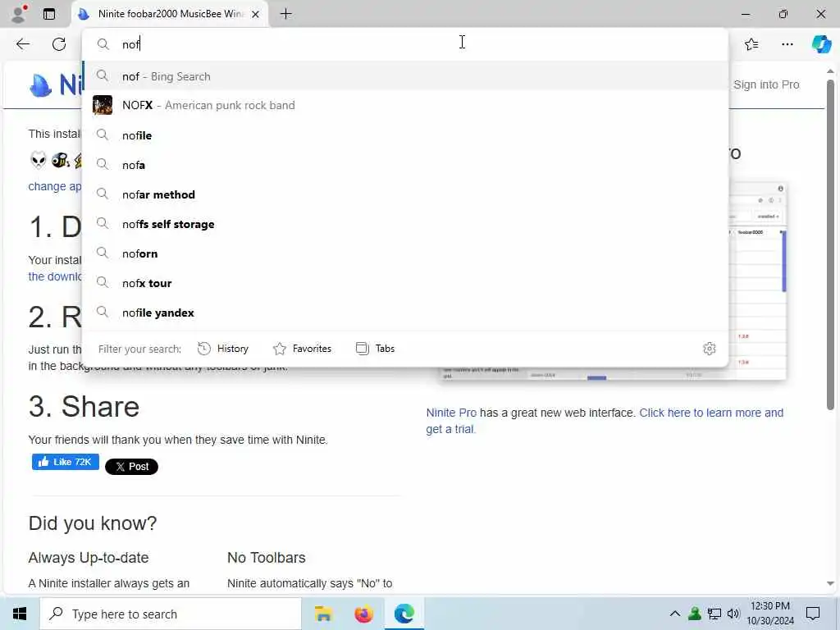The width and height of the screenshot is (840, 630).
Task: Click the X Post button
Action: [131, 467]
